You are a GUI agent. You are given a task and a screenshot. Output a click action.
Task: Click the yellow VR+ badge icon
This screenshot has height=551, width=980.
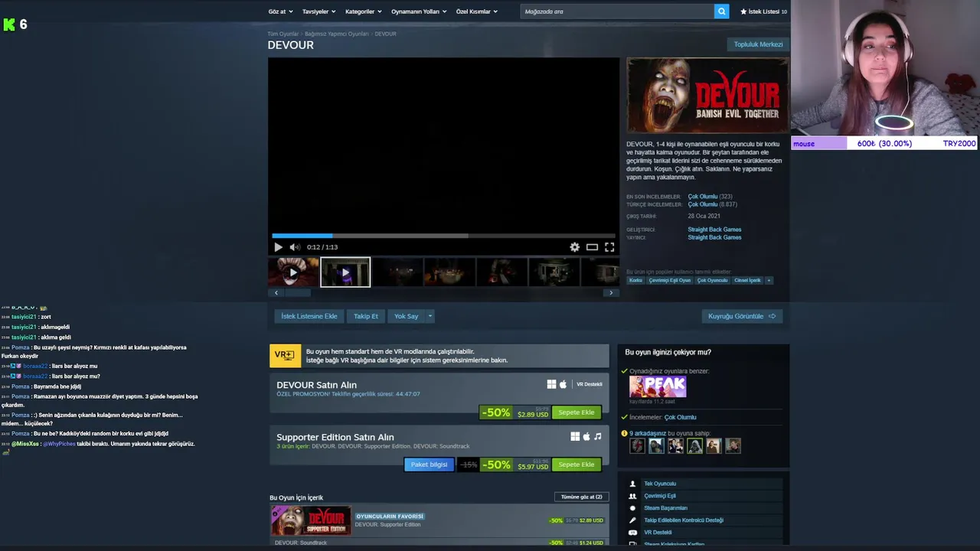pos(285,356)
